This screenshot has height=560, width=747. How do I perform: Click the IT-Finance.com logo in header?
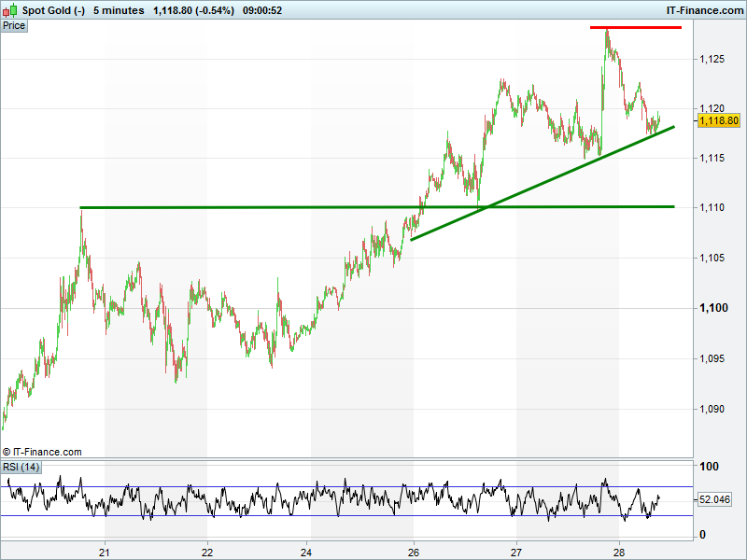coord(702,10)
